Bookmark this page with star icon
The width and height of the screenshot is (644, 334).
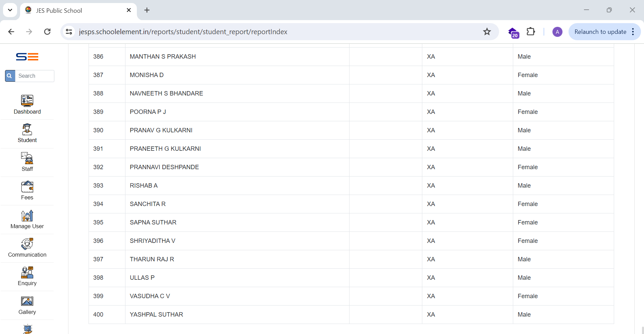click(487, 32)
